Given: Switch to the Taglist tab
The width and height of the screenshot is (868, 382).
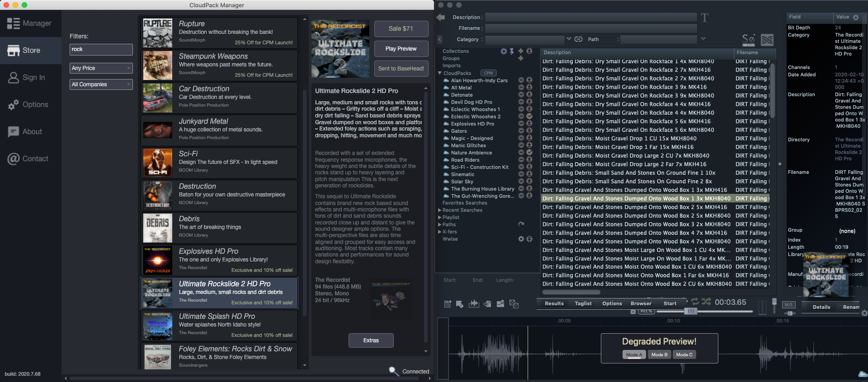Looking at the screenshot, I should (x=583, y=303).
